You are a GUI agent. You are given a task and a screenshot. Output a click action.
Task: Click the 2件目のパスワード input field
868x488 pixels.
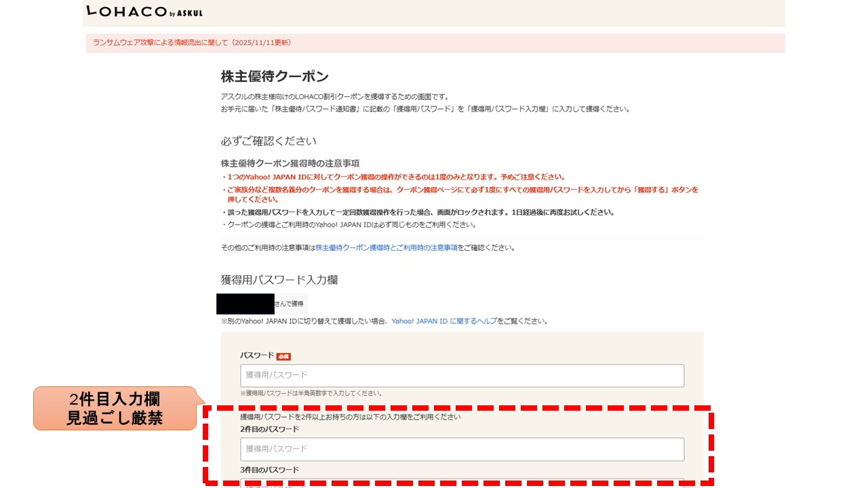462,449
